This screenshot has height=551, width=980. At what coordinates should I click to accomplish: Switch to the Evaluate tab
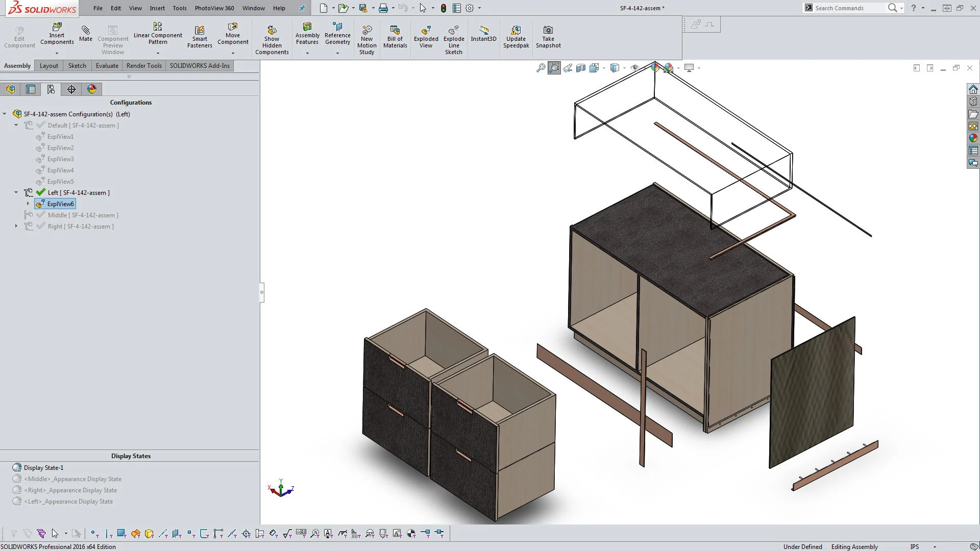[107, 66]
